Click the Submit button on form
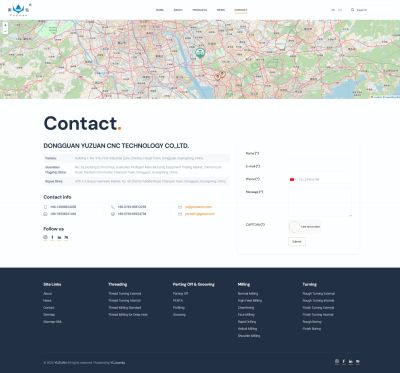The height and width of the screenshot is (373, 400). tap(297, 242)
